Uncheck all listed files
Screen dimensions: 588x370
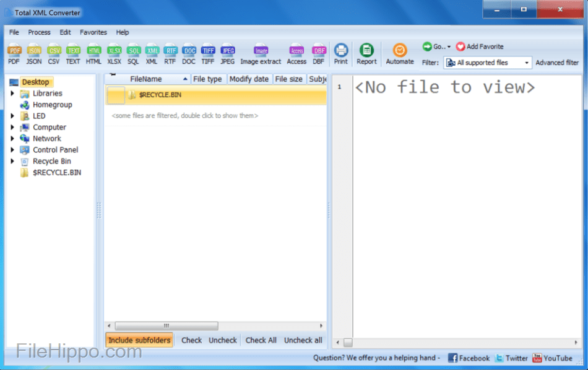point(303,340)
